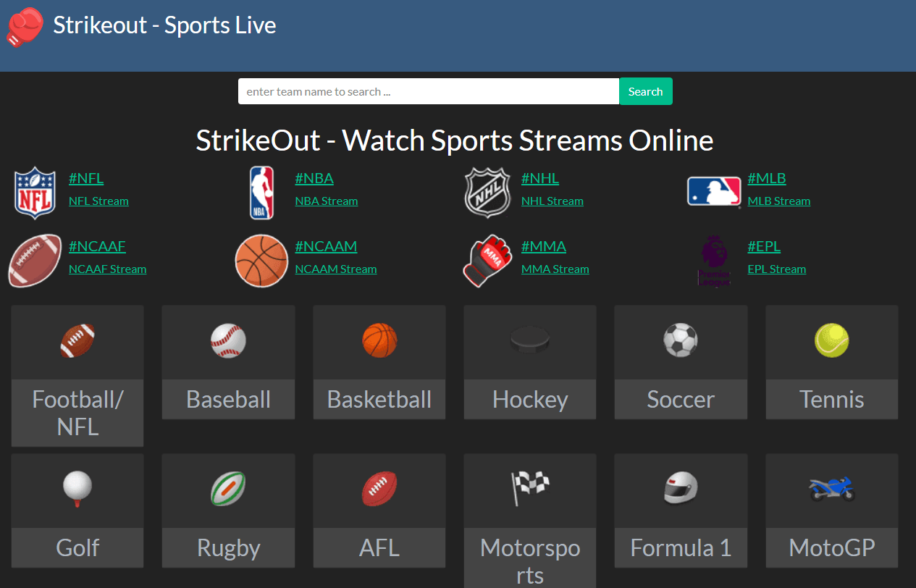Open the #NCAAF hashtag link
This screenshot has width=916, height=588.
click(97, 246)
